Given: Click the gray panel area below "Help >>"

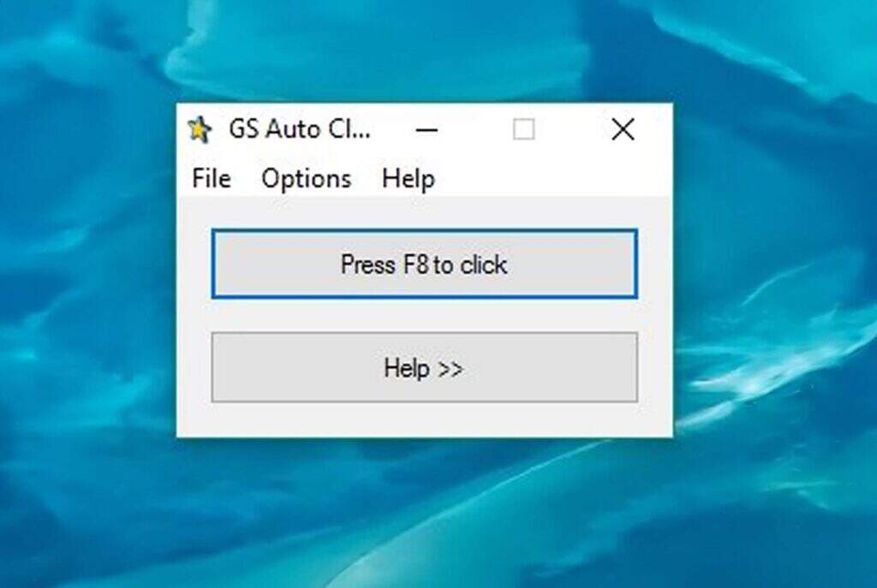Looking at the screenshot, I should pos(424,419).
